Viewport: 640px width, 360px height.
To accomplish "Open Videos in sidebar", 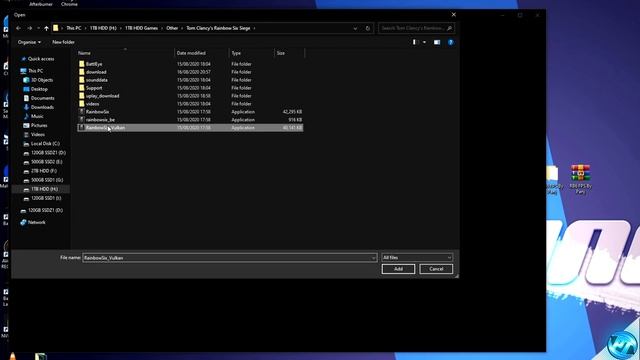I will 38,134.
